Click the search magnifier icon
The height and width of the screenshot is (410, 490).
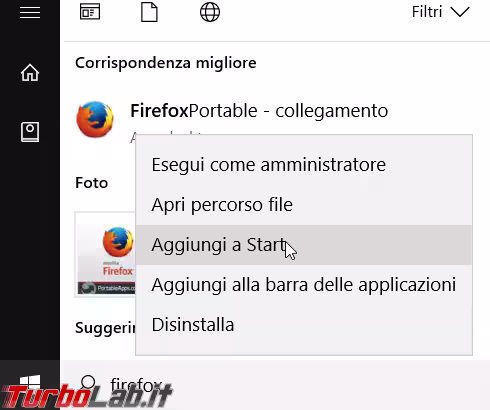pyautogui.click(x=88, y=382)
